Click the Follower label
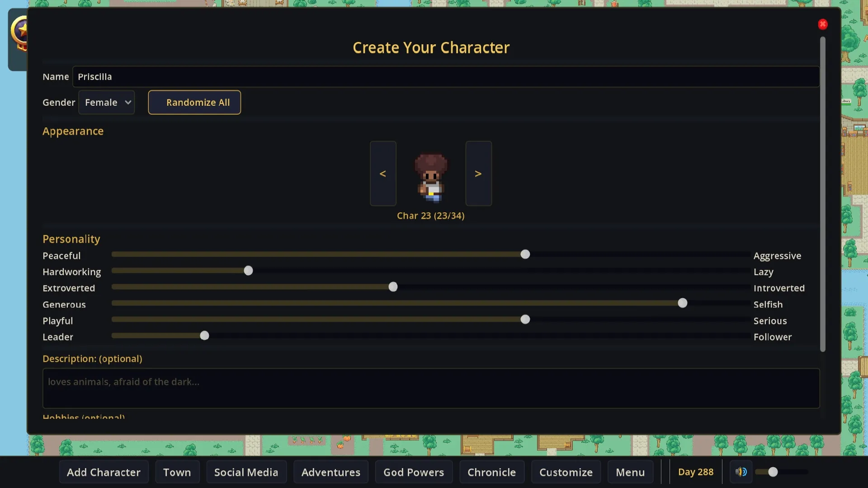Screen dimensions: 868x488 773,337
